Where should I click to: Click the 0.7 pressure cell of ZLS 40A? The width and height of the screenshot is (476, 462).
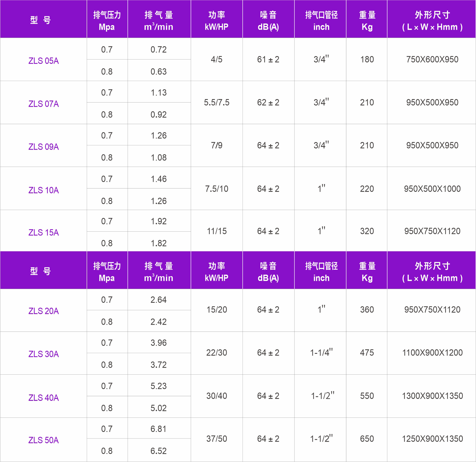[107, 385]
